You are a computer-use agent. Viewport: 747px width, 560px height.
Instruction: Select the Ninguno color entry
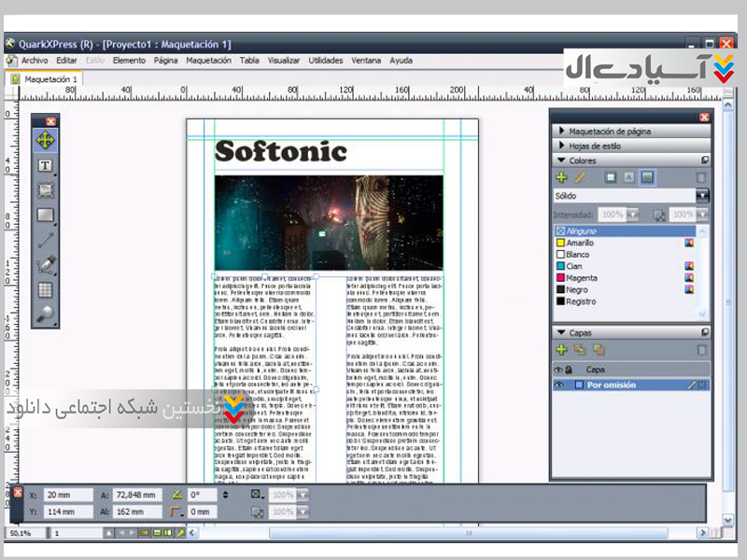pos(581,231)
